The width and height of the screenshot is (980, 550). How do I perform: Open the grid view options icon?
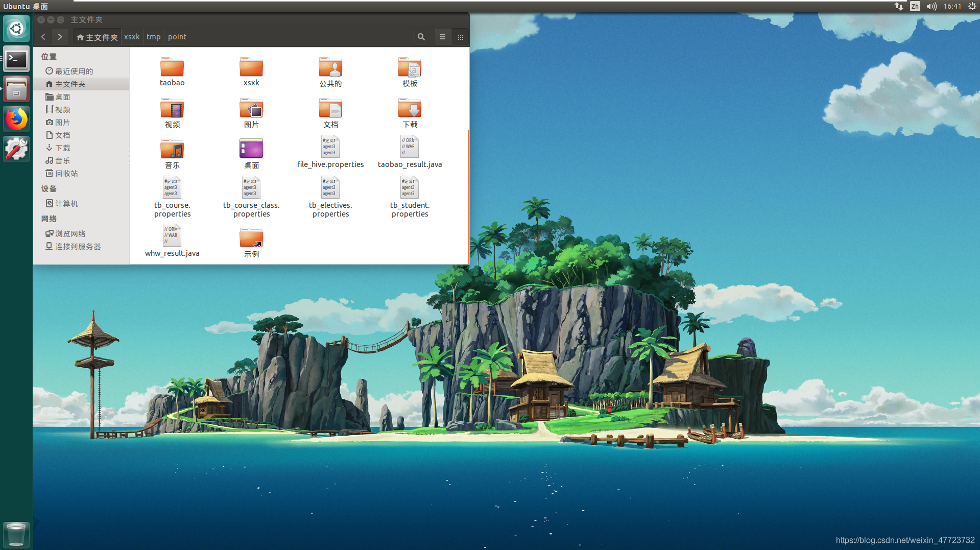[461, 37]
